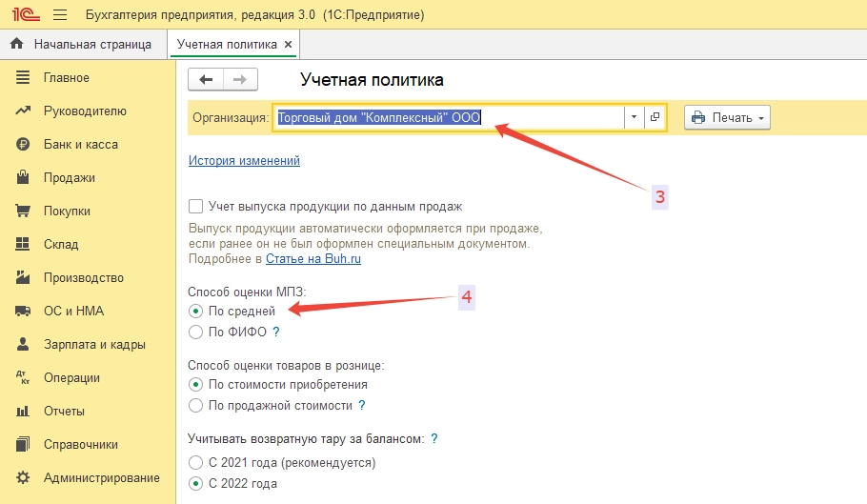Switch to Начальная страница tab
This screenshot has height=504, width=867.
pyautogui.click(x=84, y=44)
